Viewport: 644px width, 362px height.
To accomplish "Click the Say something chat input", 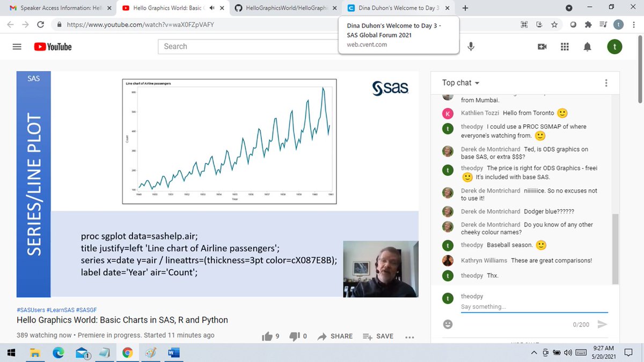I will pyautogui.click(x=534, y=307).
